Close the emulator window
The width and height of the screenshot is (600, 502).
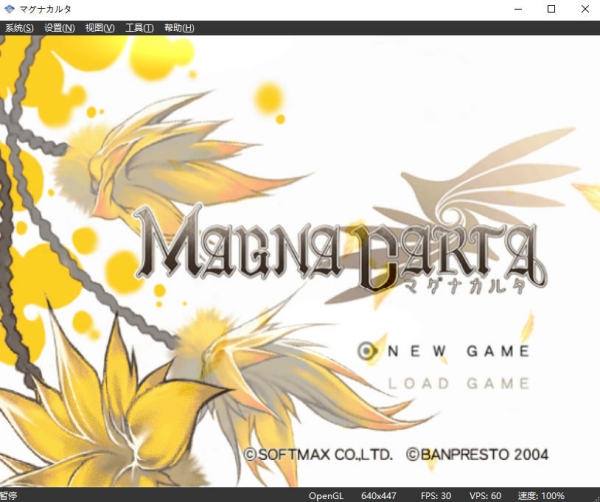[x=585, y=9]
